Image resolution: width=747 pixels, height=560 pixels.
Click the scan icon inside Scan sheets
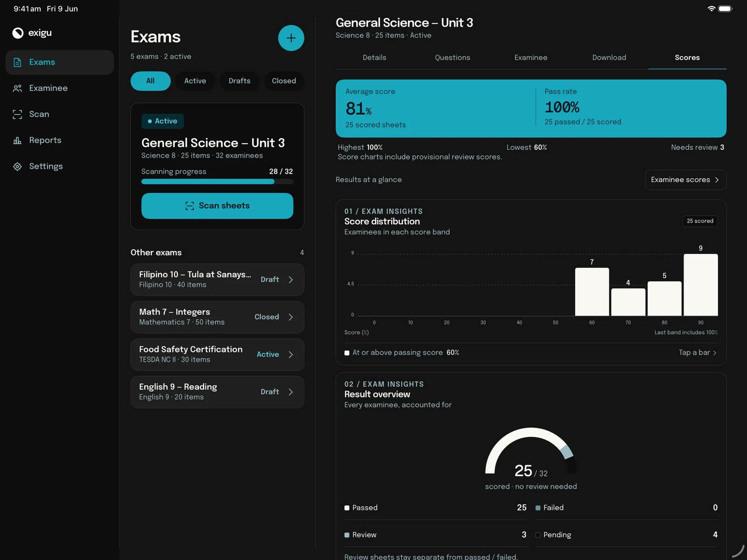click(x=190, y=206)
